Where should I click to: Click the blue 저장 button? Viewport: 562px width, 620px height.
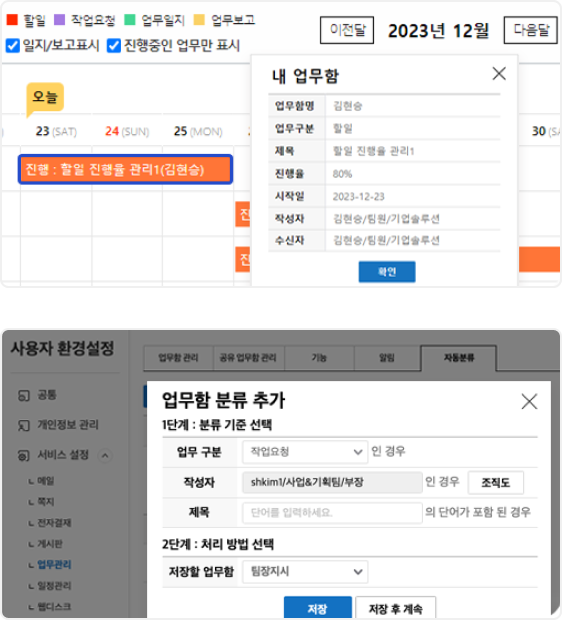(318, 608)
